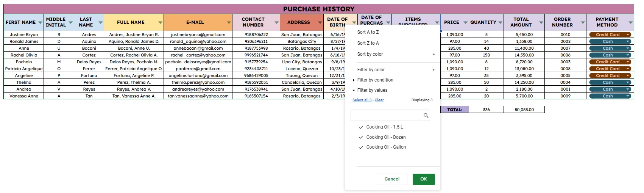The image size is (644, 193).
Task: Open payment dropdown for order 0001
Action: [628, 89]
